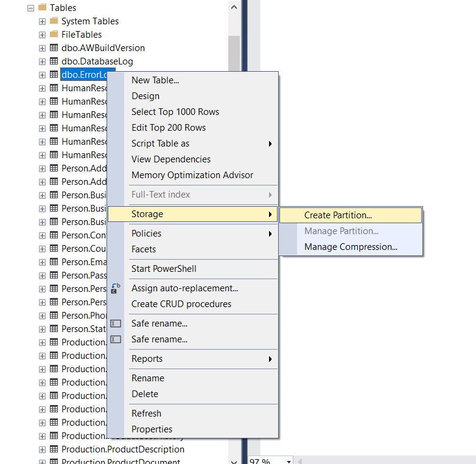Choose New Table... from the context menu

(193, 80)
